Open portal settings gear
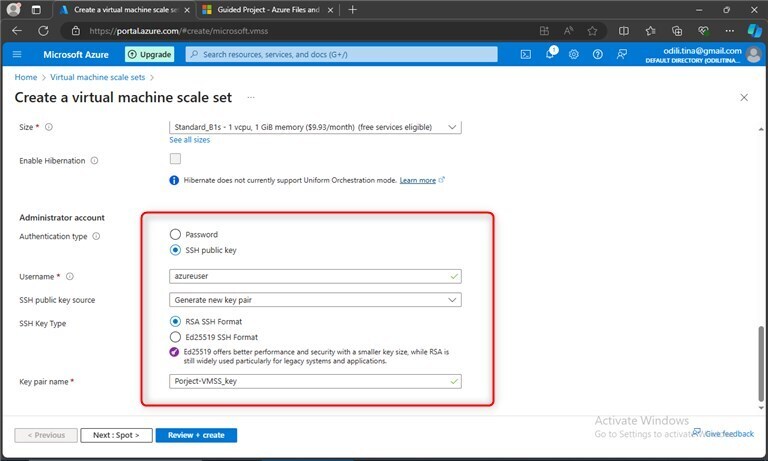The height and width of the screenshot is (461, 768). [x=574, y=54]
